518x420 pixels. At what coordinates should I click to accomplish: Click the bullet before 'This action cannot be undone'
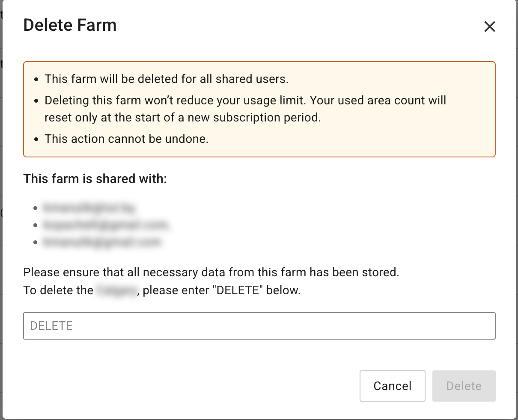(x=37, y=139)
